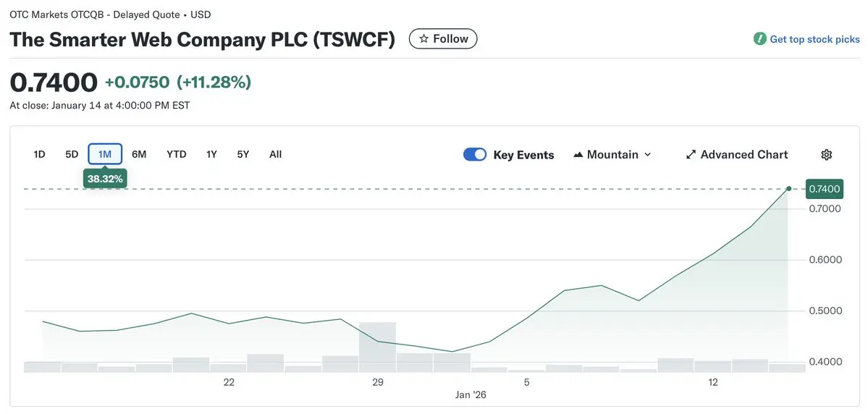Switch chart to 6M range

[x=139, y=154]
